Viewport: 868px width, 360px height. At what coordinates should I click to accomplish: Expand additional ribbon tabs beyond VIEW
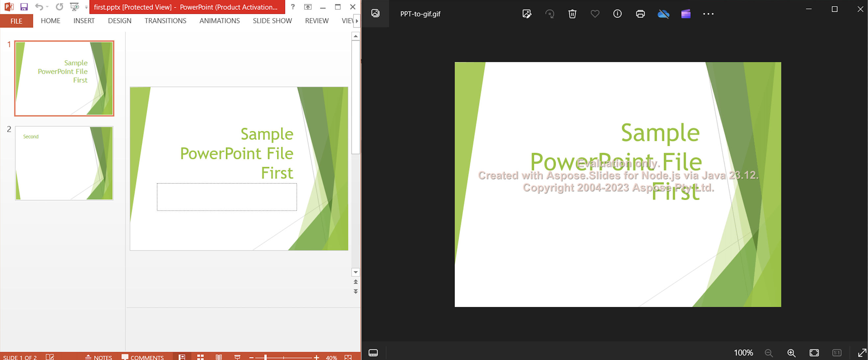(357, 20)
